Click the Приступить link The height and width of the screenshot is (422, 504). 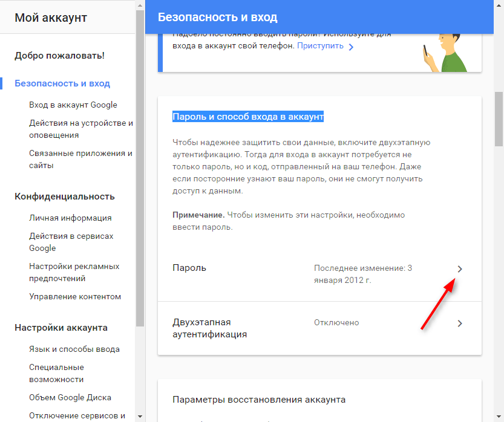(x=320, y=45)
